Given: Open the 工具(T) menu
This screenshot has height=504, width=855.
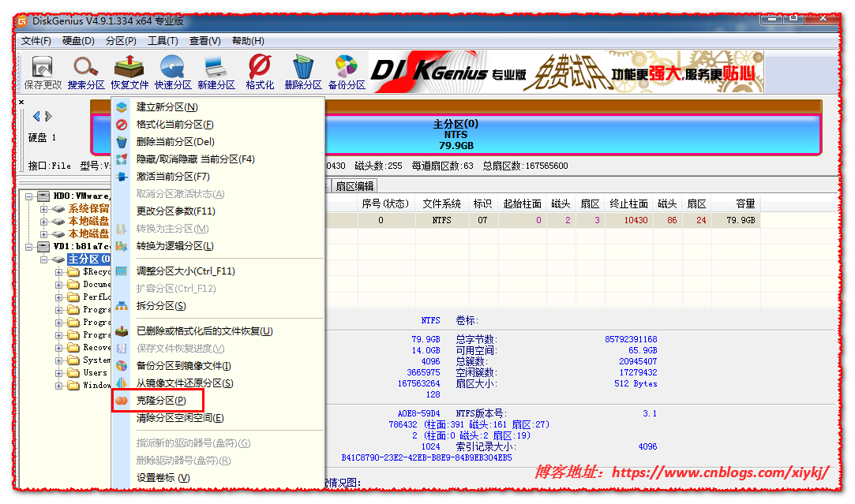Looking at the screenshot, I should [163, 41].
